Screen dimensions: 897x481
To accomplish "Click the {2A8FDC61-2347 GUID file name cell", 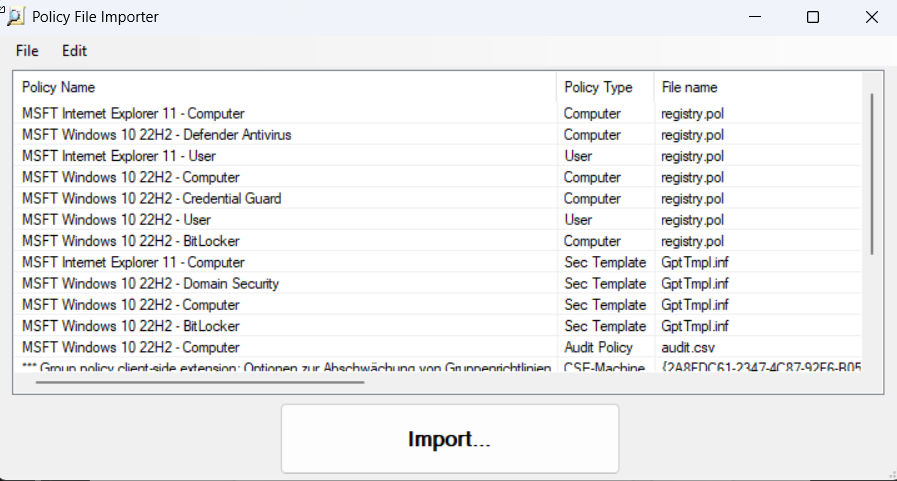I will pos(761,367).
